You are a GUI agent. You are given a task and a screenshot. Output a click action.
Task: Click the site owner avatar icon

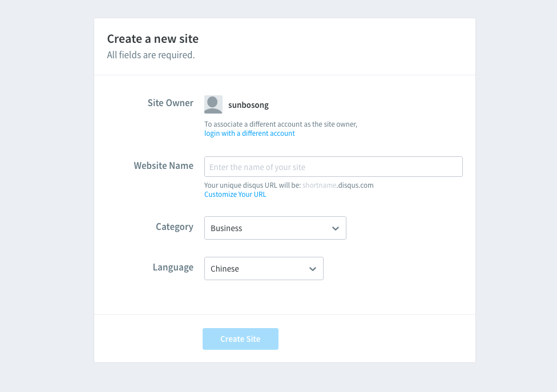coord(213,104)
